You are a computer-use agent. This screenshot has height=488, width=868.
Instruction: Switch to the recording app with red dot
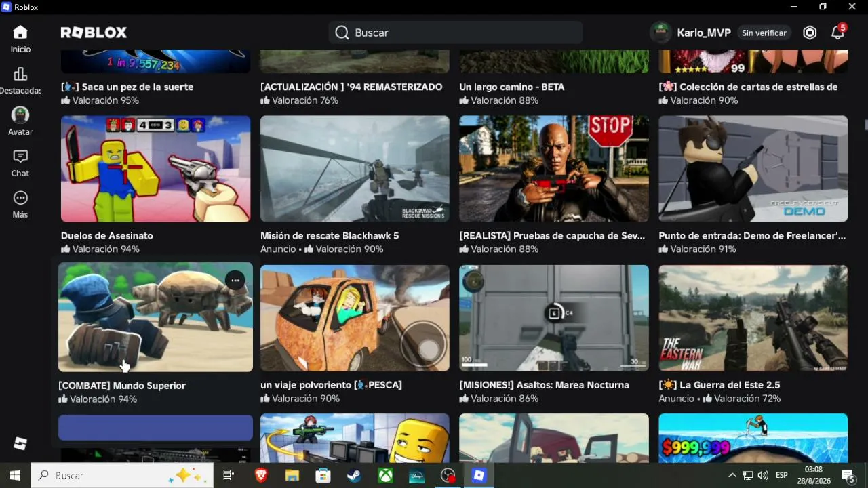coord(448,476)
